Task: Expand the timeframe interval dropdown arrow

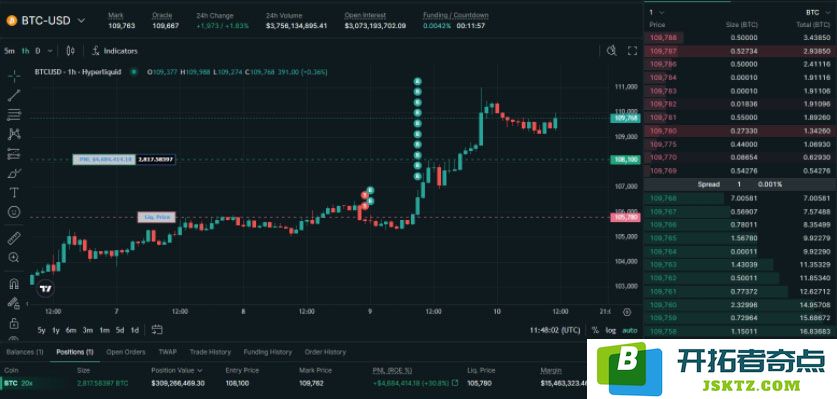Action: coord(50,51)
